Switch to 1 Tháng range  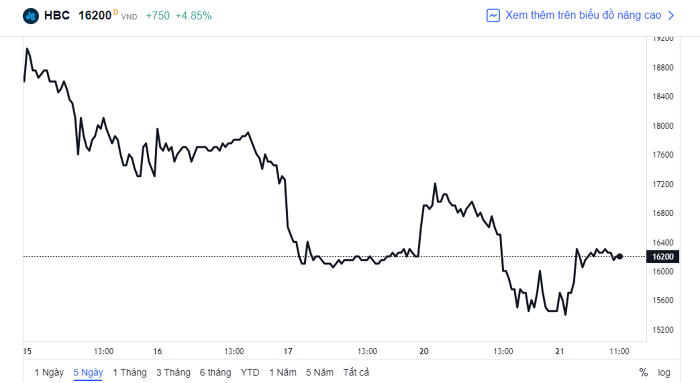click(129, 372)
